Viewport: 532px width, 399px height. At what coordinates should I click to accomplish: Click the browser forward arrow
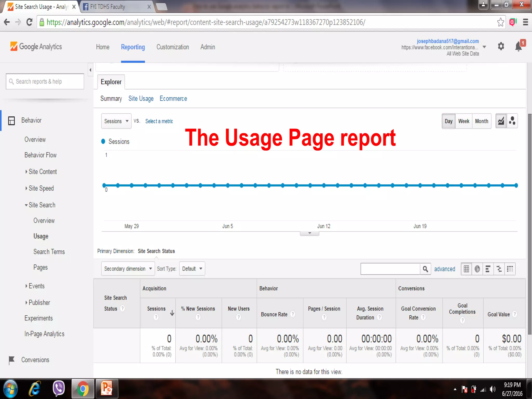tap(18, 22)
